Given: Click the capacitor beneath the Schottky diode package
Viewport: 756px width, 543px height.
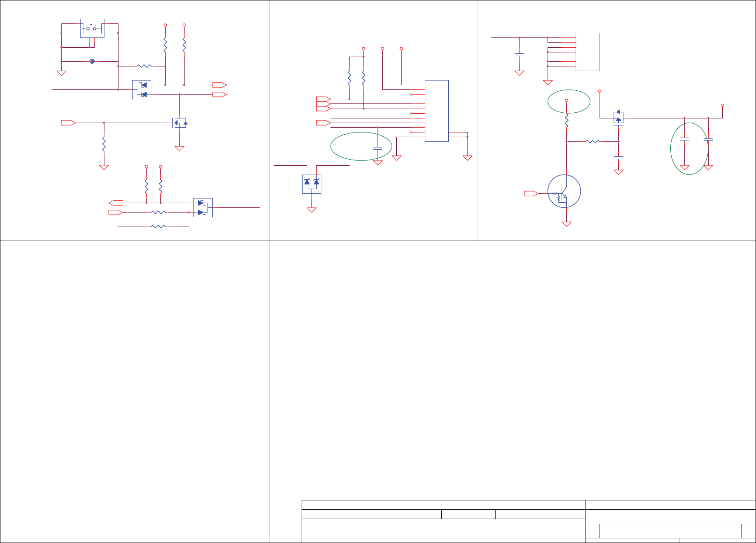Looking at the screenshot, I should tap(618, 157).
